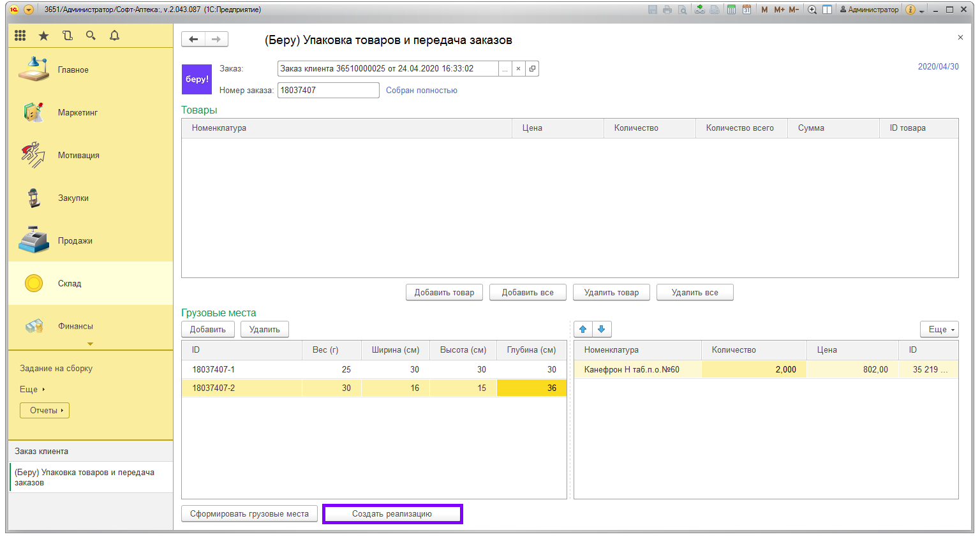This screenshot has width=980, height=537.
Task: Open the Продажи section
Action: click(x=75, y=240)
